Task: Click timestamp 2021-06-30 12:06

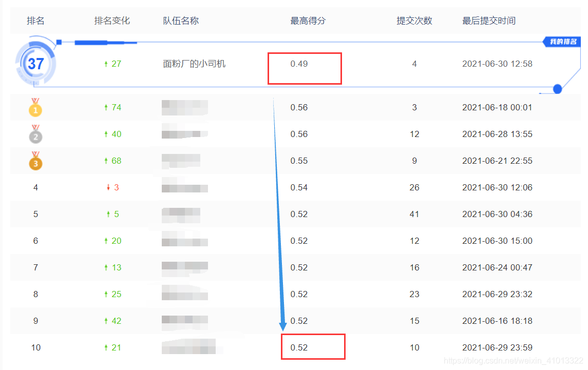Action: click(497, 187)
